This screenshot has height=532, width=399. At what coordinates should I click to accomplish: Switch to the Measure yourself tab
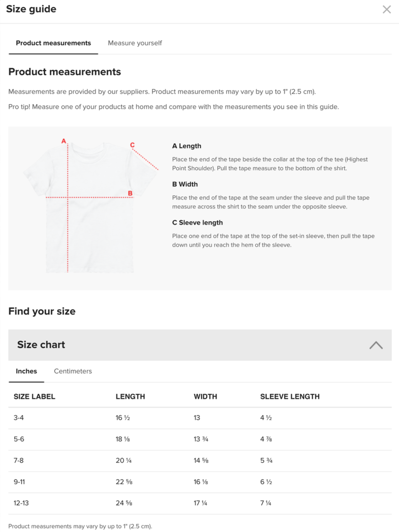[135, 43]
